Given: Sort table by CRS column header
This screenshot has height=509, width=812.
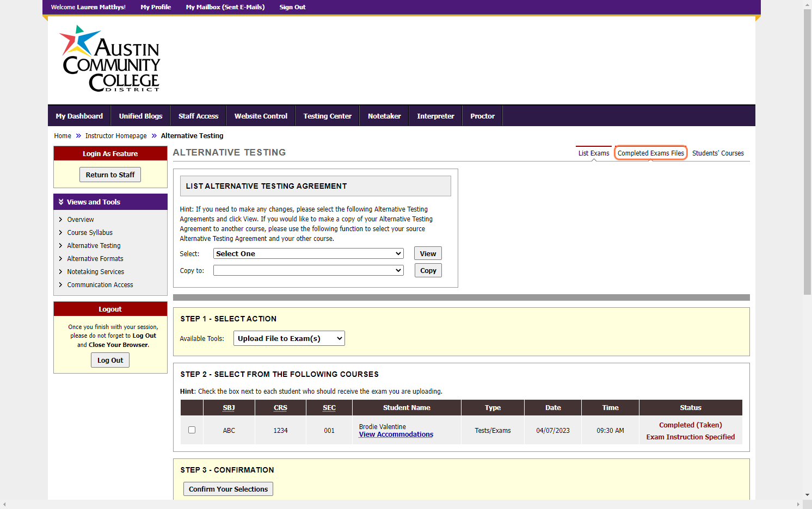Looking at the screenshot, I should point(281,408).
